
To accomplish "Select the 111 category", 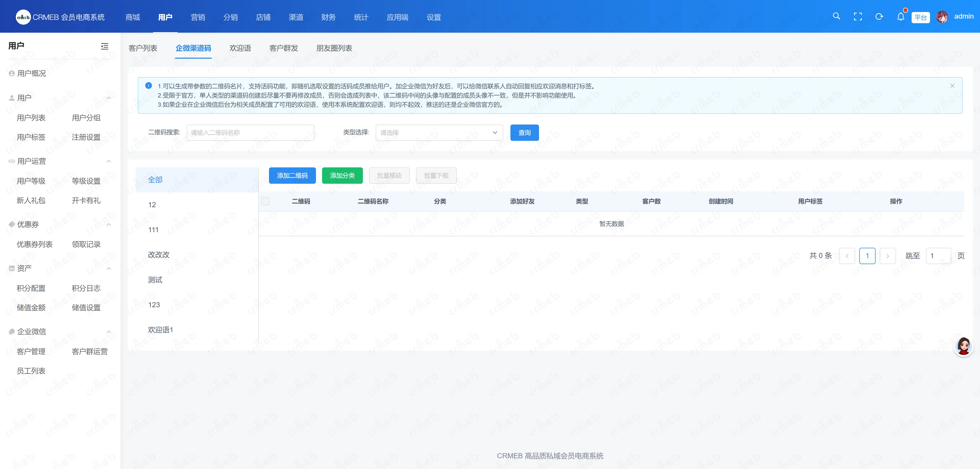I will (197, 230).
